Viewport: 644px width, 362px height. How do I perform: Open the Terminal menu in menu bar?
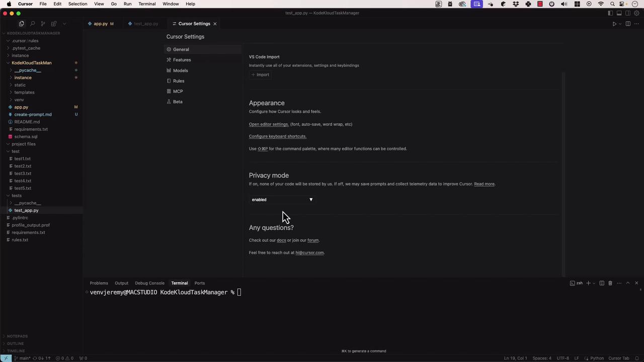click(x=147, y=4)
